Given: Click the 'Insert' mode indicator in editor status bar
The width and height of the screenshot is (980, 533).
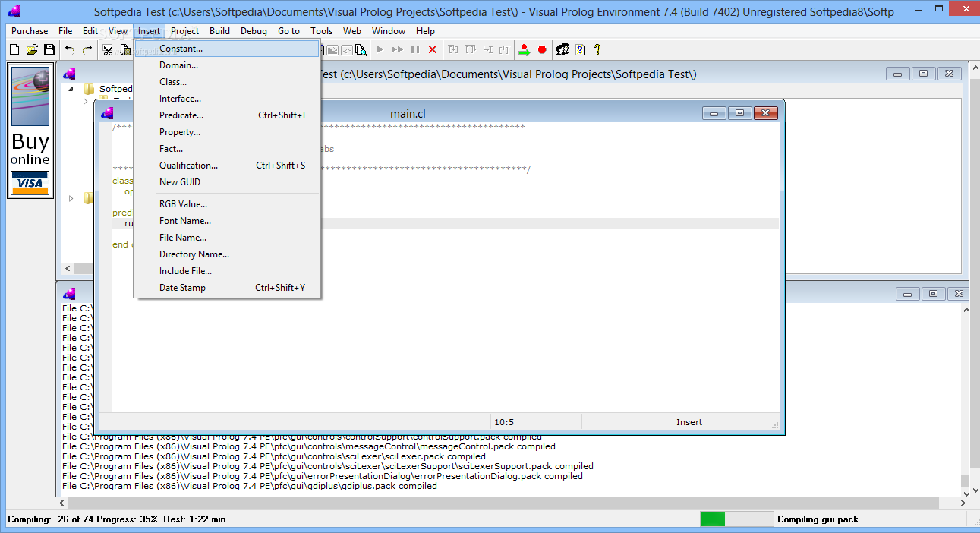Looking at the screenshot, I should (689, 422).
